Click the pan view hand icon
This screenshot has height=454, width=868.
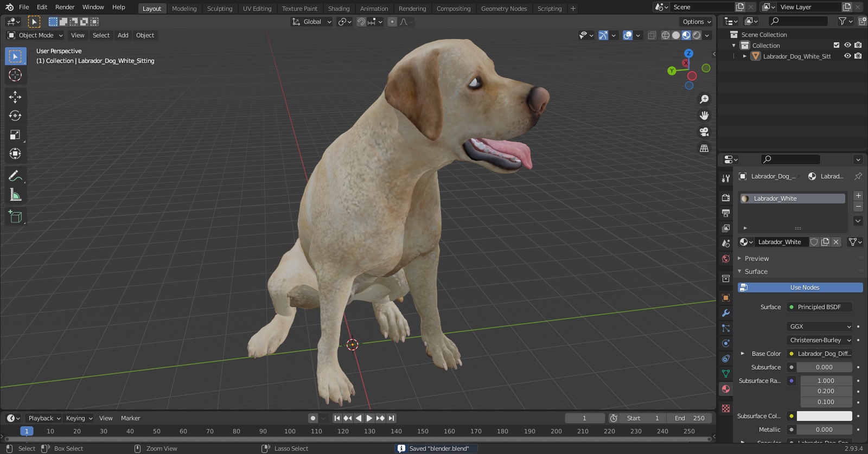704,116
